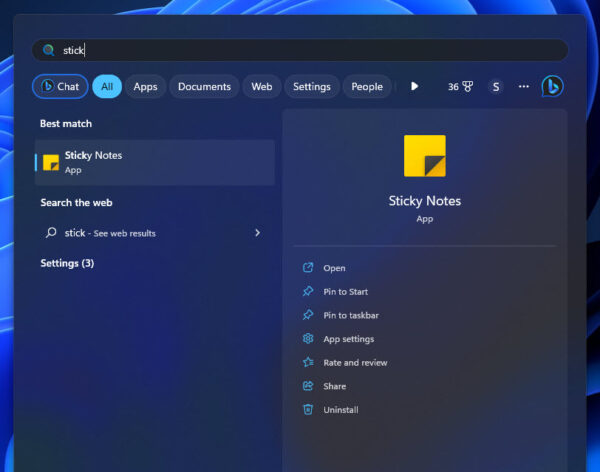
Task: Open the Chat tab with Bing
Action: (60, 87)
